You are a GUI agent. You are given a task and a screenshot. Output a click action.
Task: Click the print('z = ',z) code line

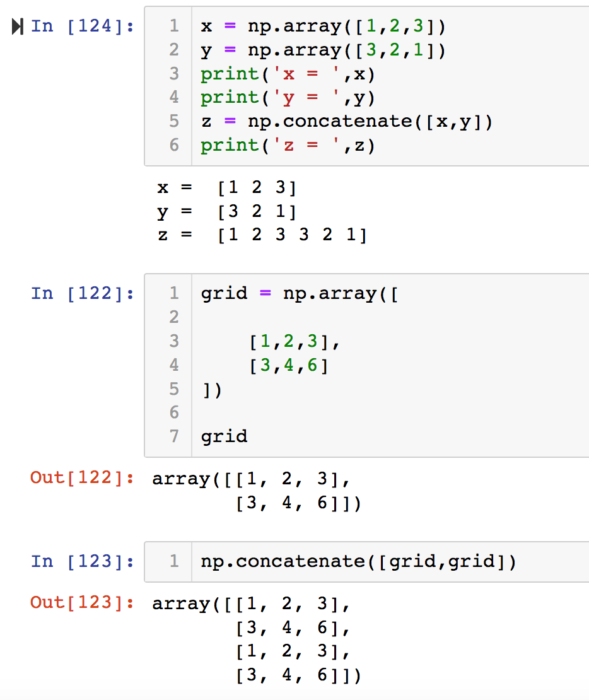pos(288,146)
